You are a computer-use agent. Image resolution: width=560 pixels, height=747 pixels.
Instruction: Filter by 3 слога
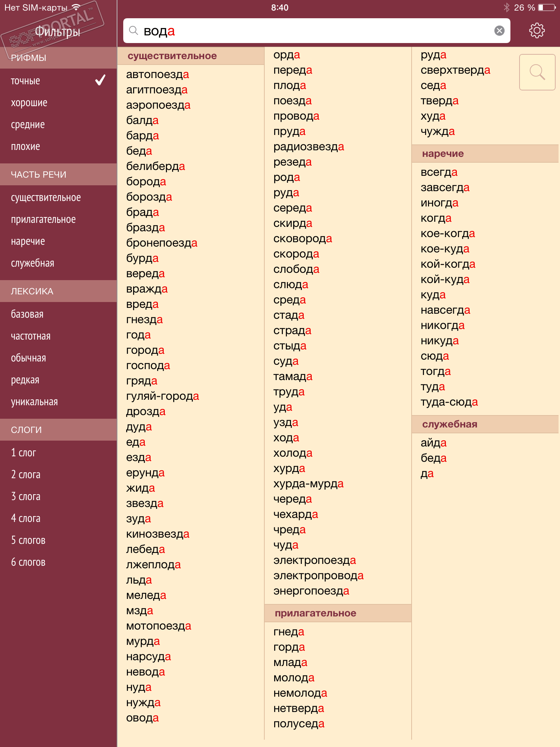[x=58, y=496]
